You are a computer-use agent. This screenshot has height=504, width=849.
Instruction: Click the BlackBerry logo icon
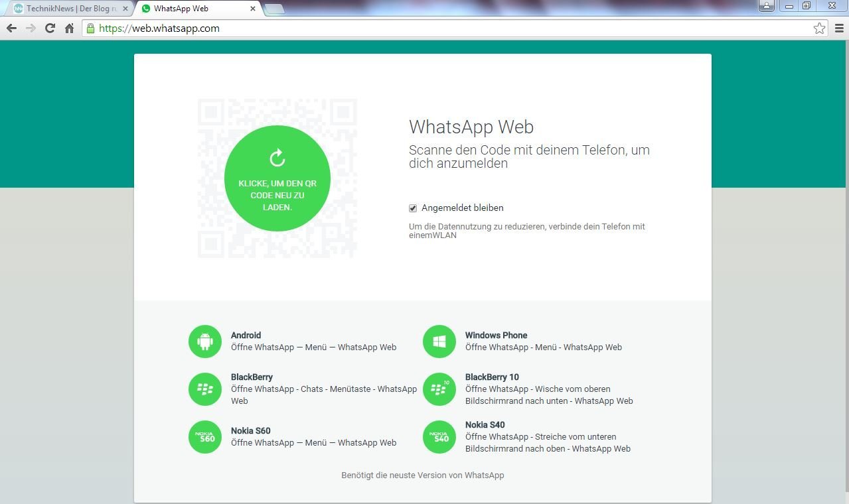[x=205, y=389]
